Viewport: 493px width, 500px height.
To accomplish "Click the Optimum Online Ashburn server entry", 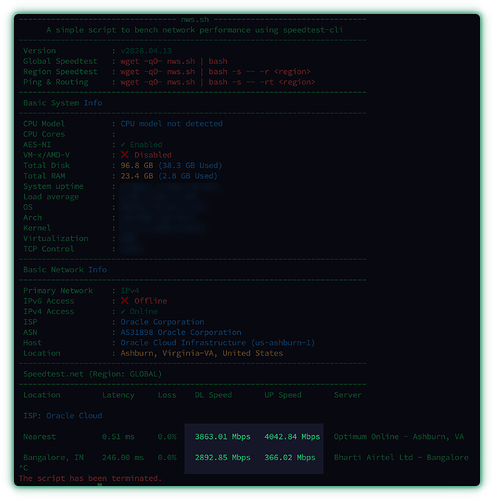I will pos(399,437).
